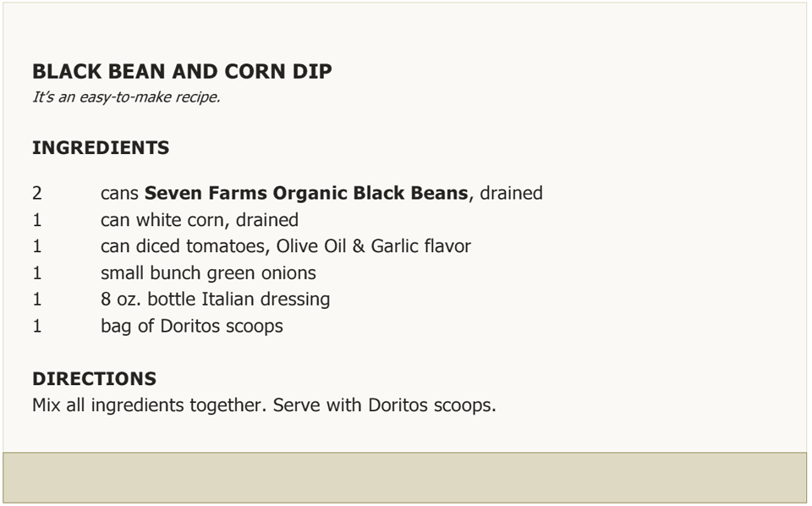
Task: Select Seven Farms Organic Black Beans text
Action: pyautogui.click(x=306, y=193)
